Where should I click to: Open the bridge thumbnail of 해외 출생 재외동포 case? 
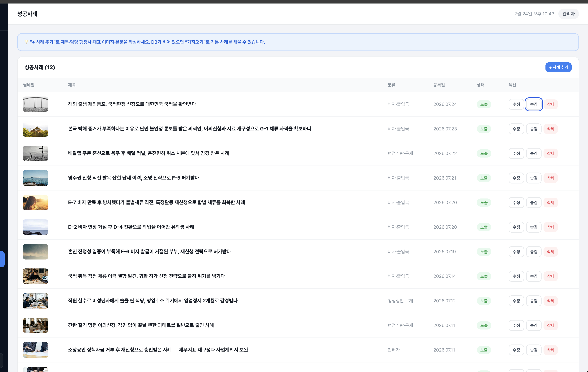[x=35, y=104]
